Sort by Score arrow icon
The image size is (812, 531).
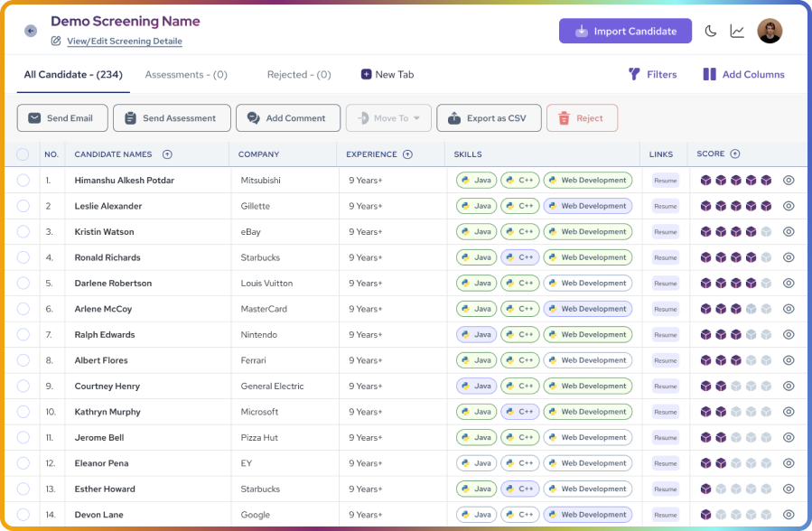(x=735, y=154)
